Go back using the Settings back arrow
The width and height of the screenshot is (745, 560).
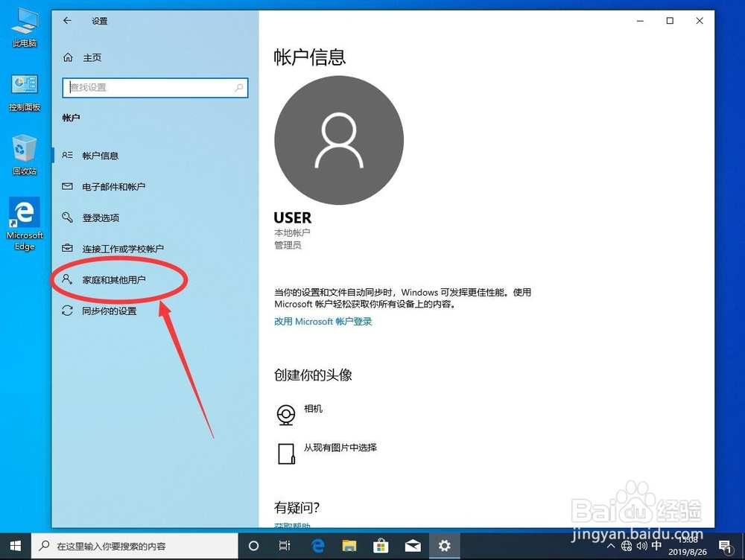tap(67, 20)
